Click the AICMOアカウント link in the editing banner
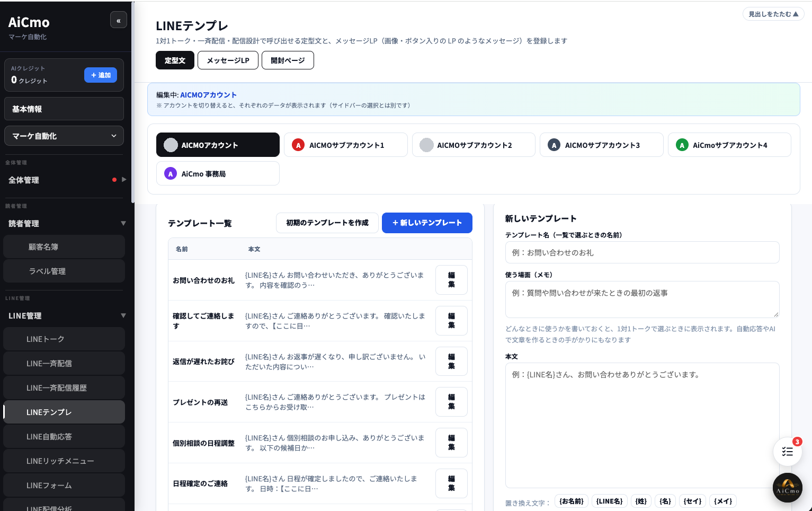Viewport: 812px width, 511px height. 208,95
